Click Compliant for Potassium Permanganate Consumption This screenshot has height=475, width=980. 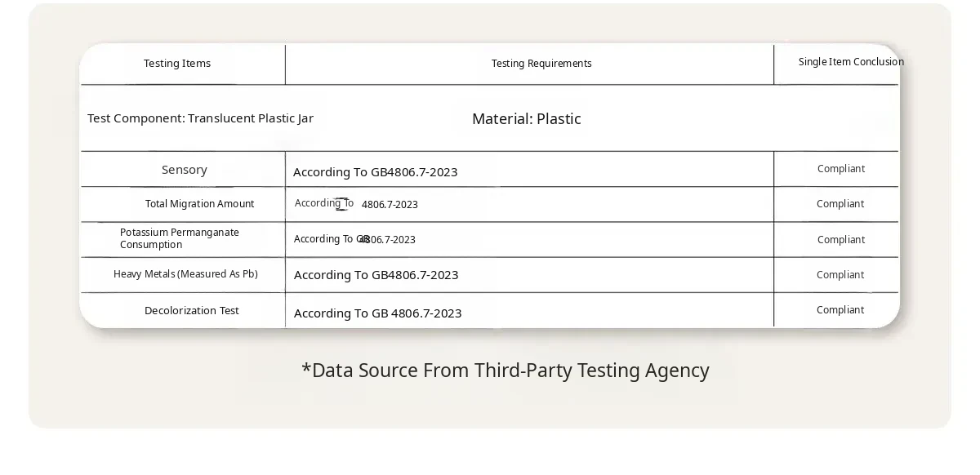pos(841,240)
